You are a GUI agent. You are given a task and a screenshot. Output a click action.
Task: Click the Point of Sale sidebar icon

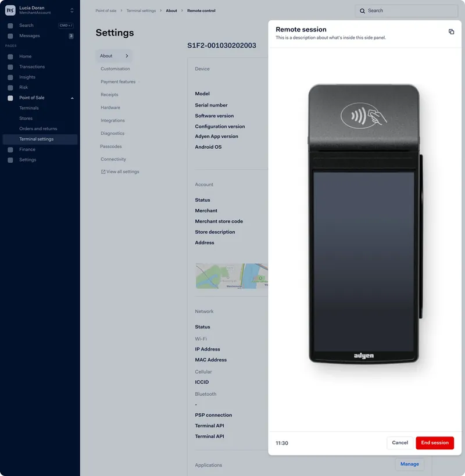[10, 98]
